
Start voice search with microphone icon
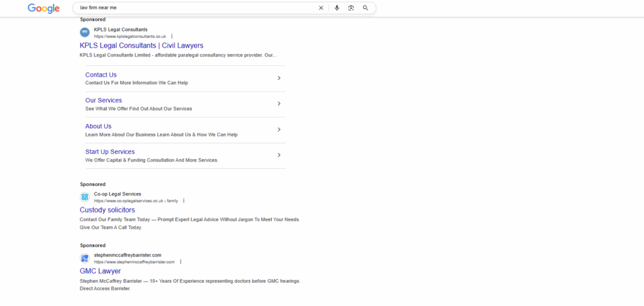point(337,8)
